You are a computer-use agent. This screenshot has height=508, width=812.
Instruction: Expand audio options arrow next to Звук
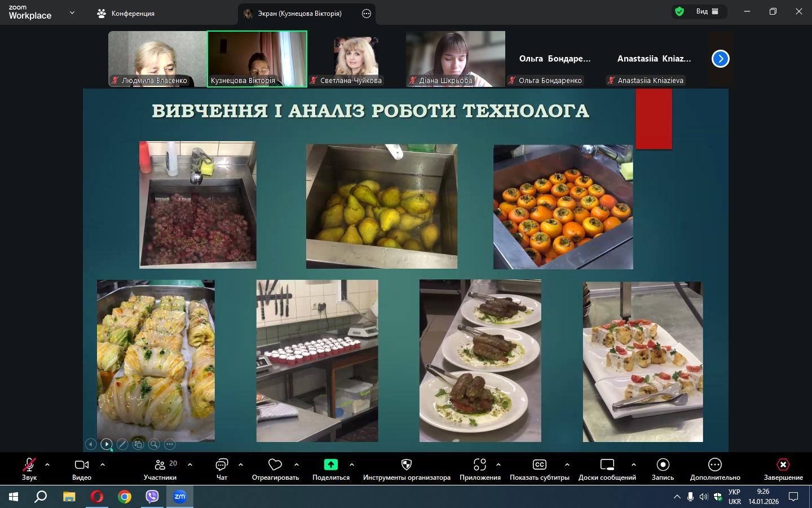tap(47, 465)
